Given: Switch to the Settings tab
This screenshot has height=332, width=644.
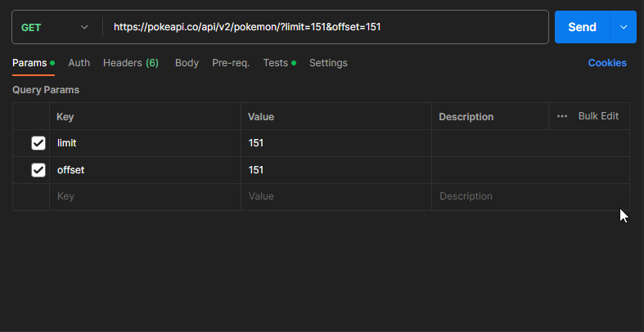Looking at the screenshot, I should point(328,63).
